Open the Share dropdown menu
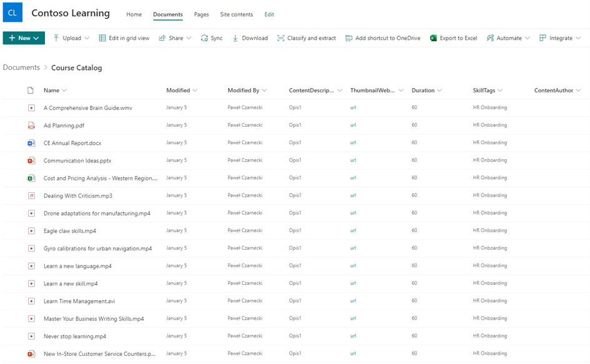This screenshot has height=364, width=590. pyautogui.click(x=189, y=38)
